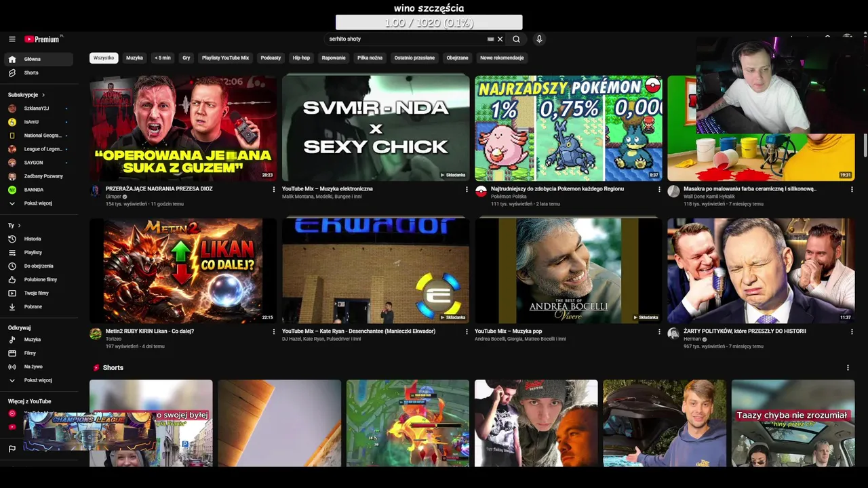Open options menu for Kate Ryan mix
This screenshot has height=488, width=868.
click(x=467, y=332)
